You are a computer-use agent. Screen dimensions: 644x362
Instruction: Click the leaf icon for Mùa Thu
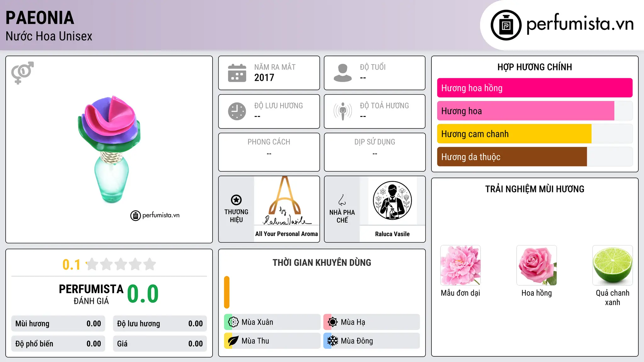233,341
